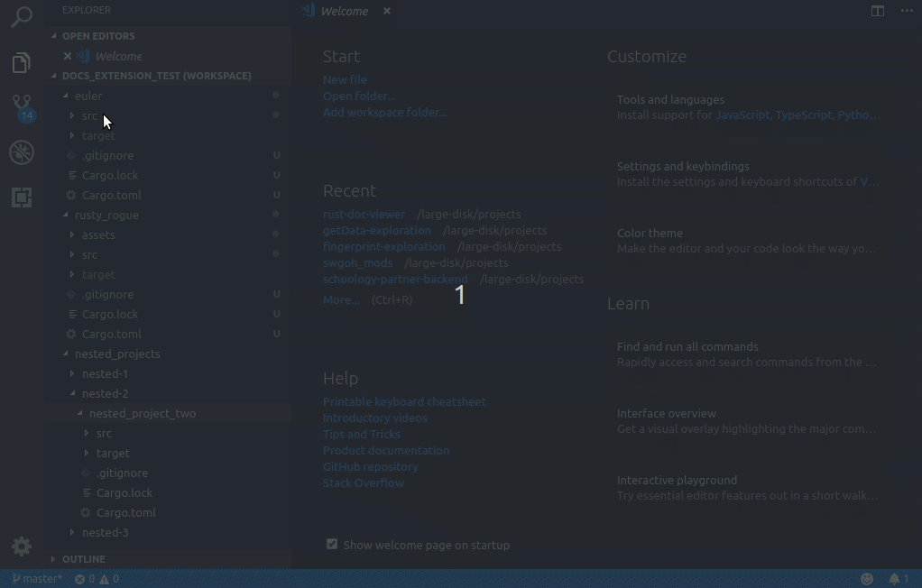Collapse the DOCS_EXTENSION_TEST workspace section
The height and width of the screenshot is (588, 922).
(54, 75)
